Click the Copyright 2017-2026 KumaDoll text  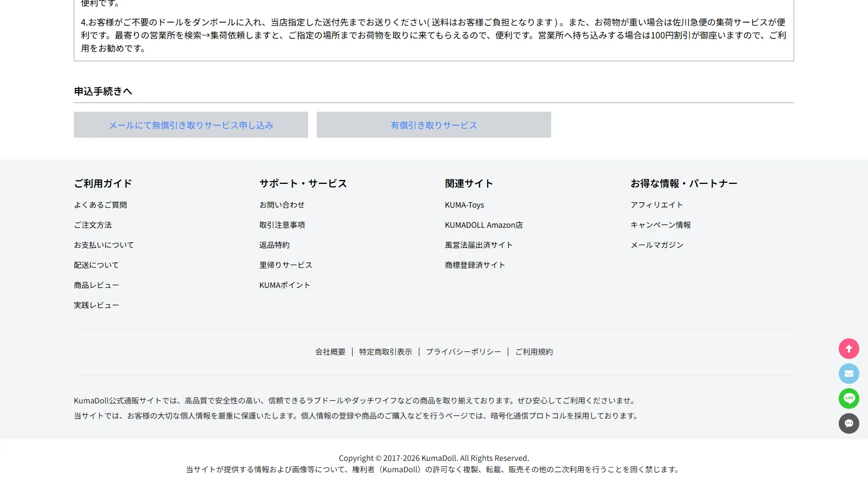coord(434,458)
